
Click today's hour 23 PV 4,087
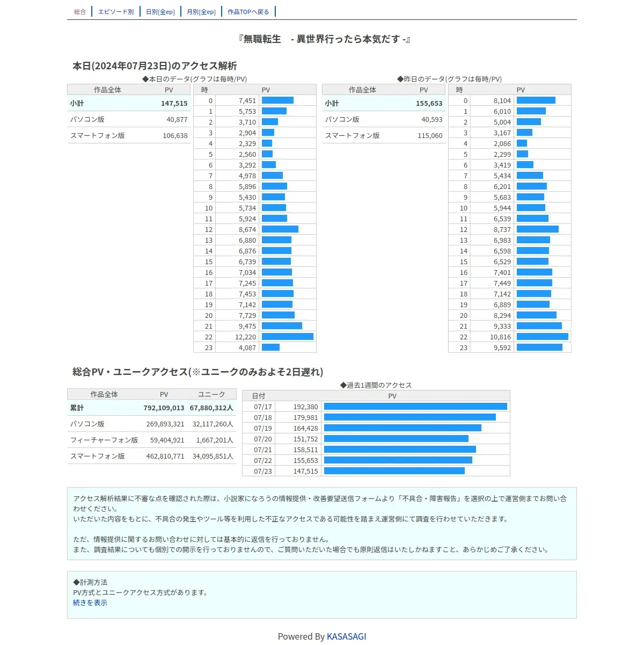pos(247,348)
